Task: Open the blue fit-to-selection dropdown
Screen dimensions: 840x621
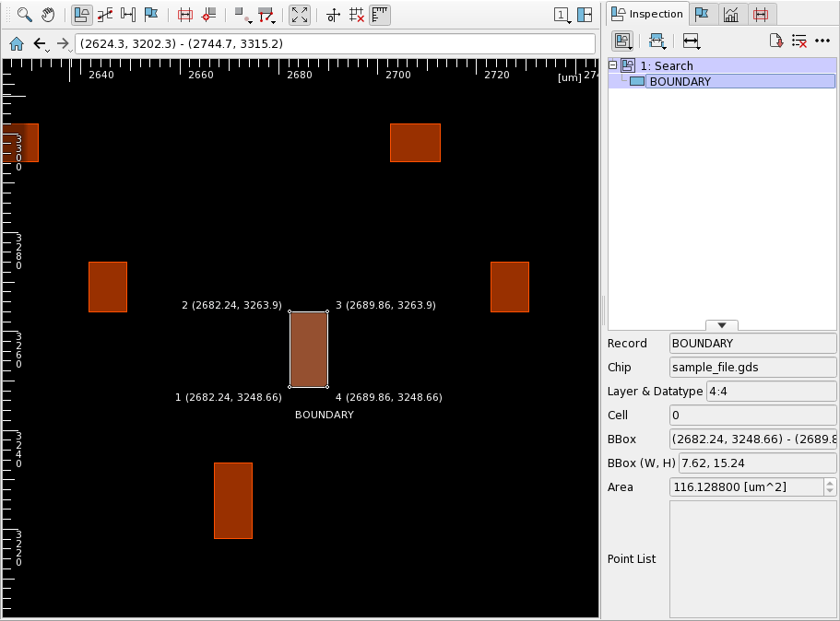Action: 657,41
